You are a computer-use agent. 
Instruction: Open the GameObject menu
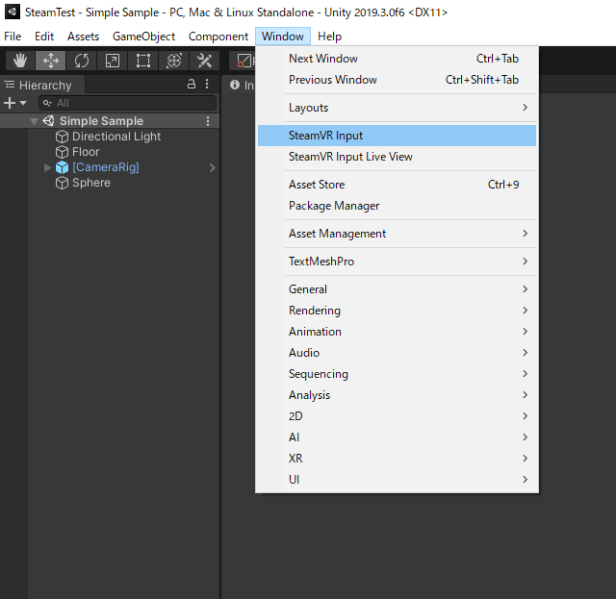coord(143,37)
